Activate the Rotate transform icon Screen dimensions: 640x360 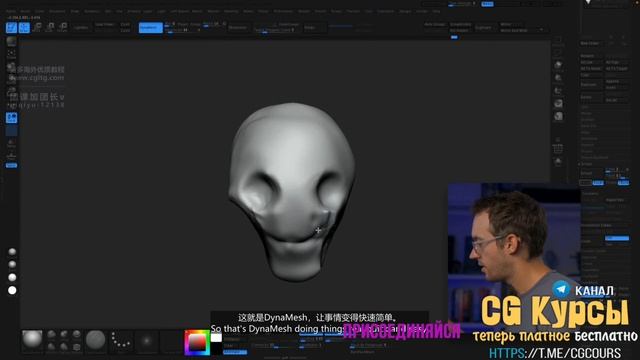pyautogui.click(x=62, y=28)
